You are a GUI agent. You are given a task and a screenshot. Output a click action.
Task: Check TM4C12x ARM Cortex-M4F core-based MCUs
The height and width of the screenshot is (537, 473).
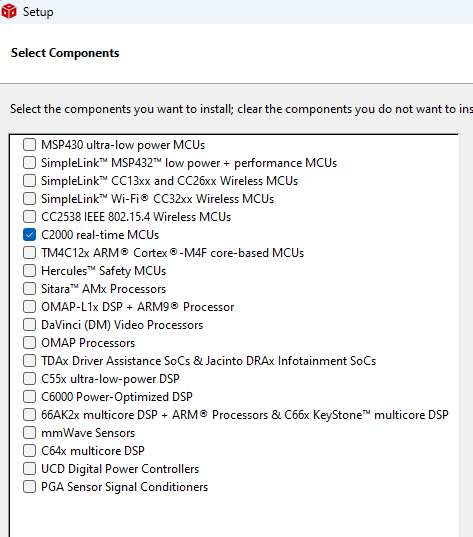pyautogui.click(x=29, y=252)
